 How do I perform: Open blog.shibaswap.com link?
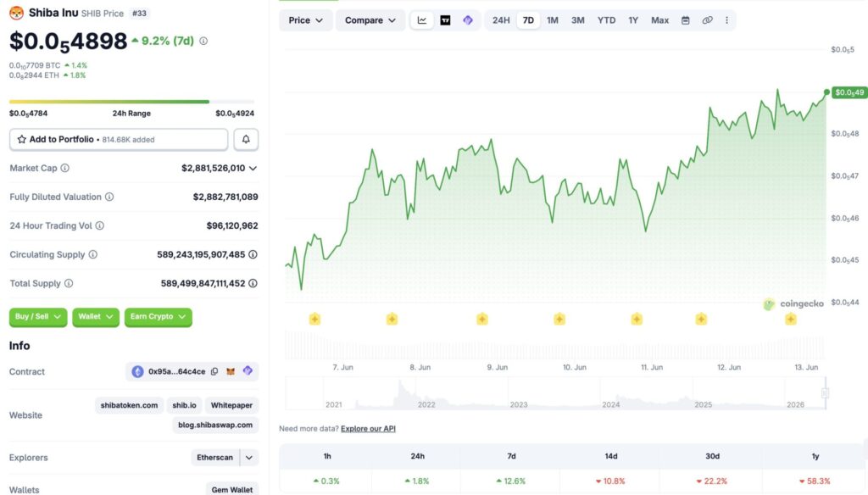pyautogui.click(x=215, y=425)
